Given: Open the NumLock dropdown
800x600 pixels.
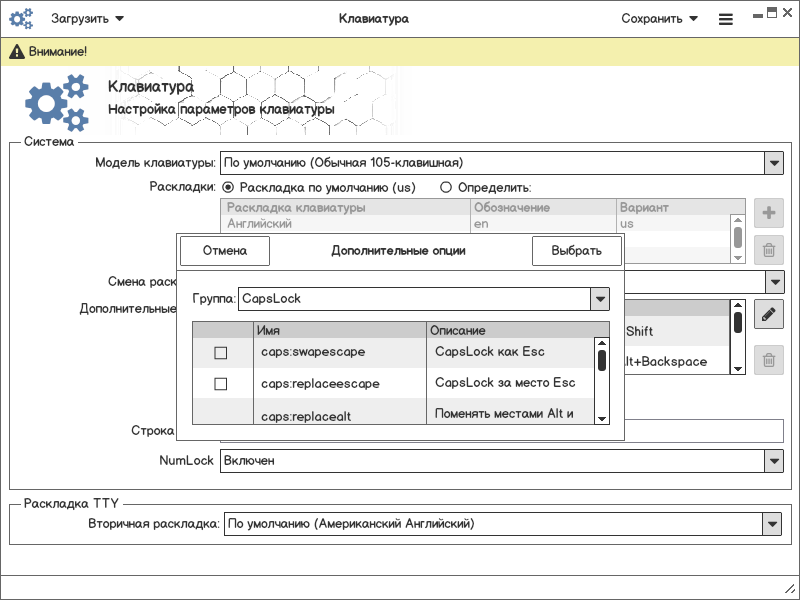Looking at the screenshot, I should (x=772, y=461).
